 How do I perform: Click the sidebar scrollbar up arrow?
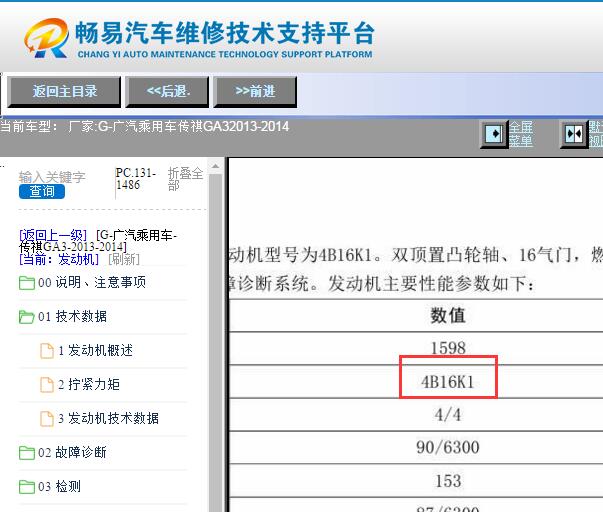[215, 167]
